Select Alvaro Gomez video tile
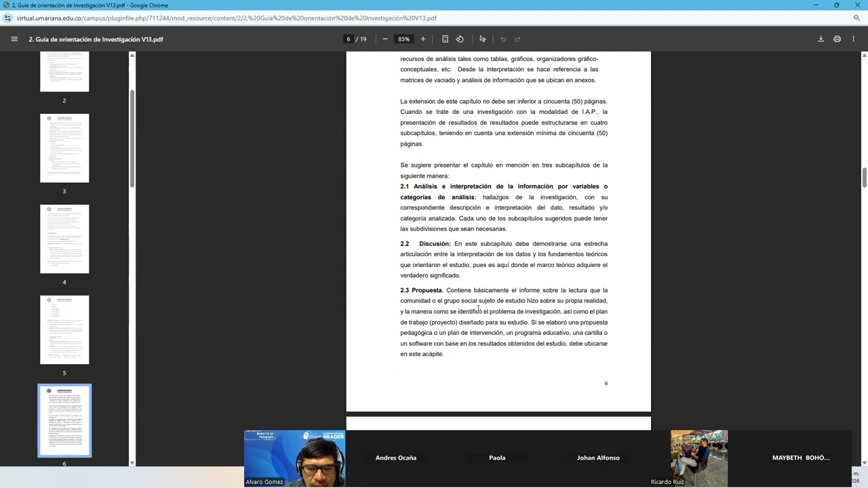868x488 pixels. [x=295, y=458]
